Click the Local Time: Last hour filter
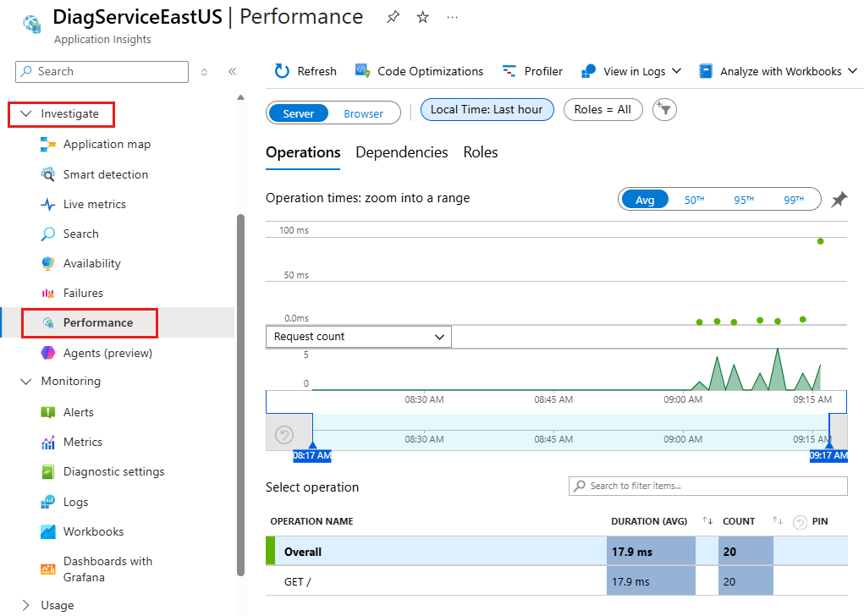The image size is (864, 616). coord(487,110)
